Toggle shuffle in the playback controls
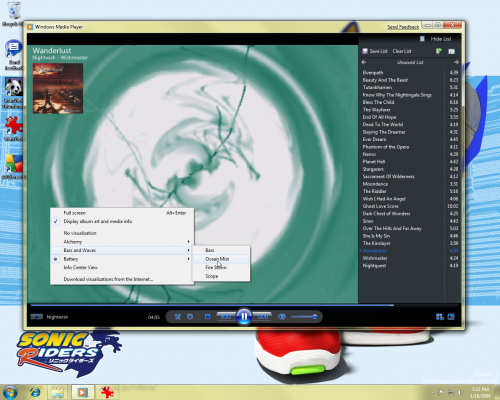 point(178,317)
